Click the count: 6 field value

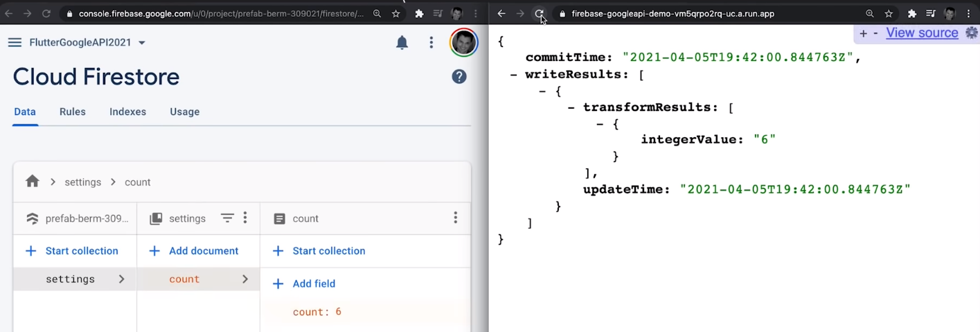click(x=317, y=312)
